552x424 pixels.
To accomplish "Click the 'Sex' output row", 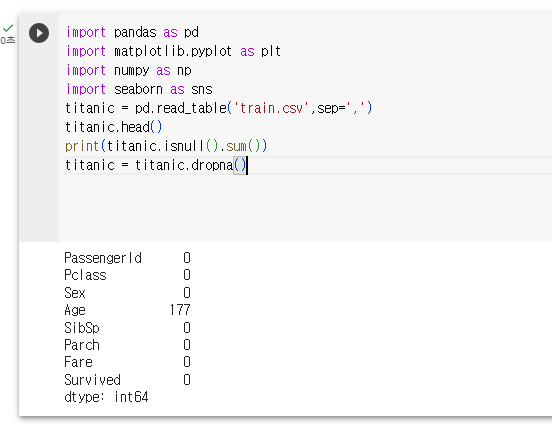I will click(127, 293).
